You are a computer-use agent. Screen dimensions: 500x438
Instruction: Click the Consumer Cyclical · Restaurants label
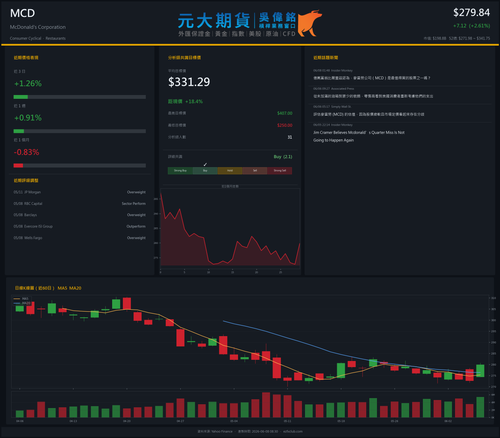pos(38,38)
